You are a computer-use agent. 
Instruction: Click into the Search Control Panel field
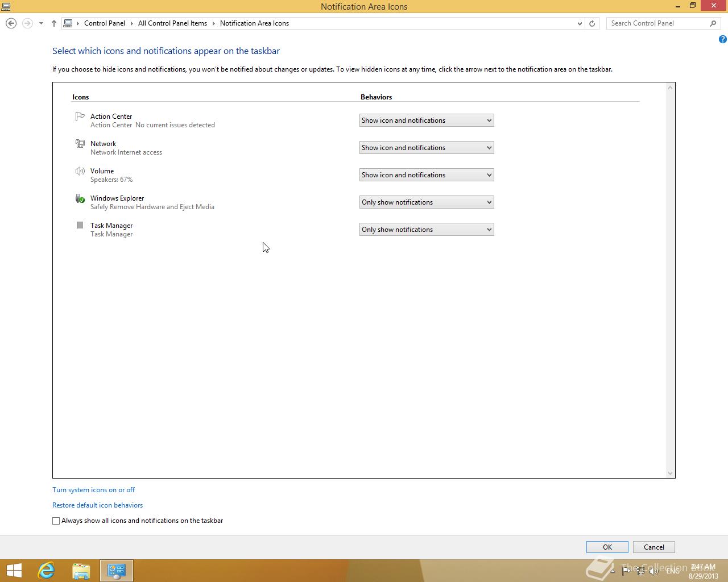click(x=657, y=23)
